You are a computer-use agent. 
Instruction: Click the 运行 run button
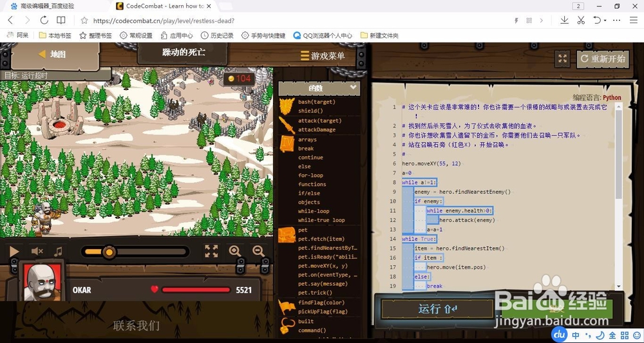[x=437, y=309]
